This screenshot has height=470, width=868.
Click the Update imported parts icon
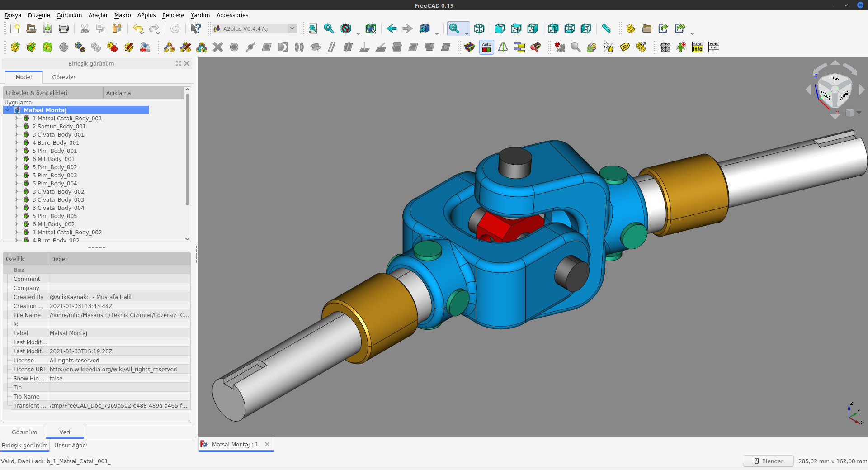pyautogui.click(x=47, y=47)
